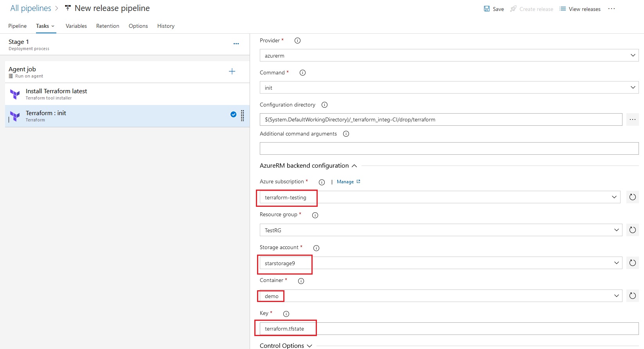
Task: Switch to the Pipeline tab
Action: click(x=18, y=26)
